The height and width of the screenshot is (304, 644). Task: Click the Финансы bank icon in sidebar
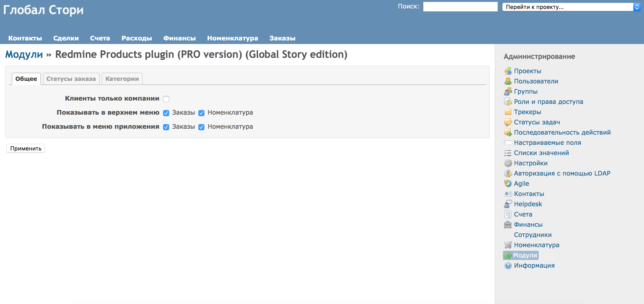tap(508, 224)
